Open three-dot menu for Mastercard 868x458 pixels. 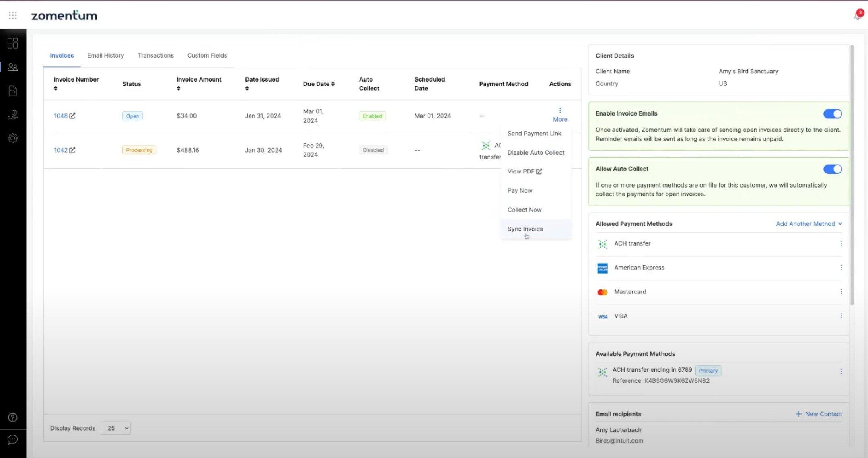pos(841,292)
